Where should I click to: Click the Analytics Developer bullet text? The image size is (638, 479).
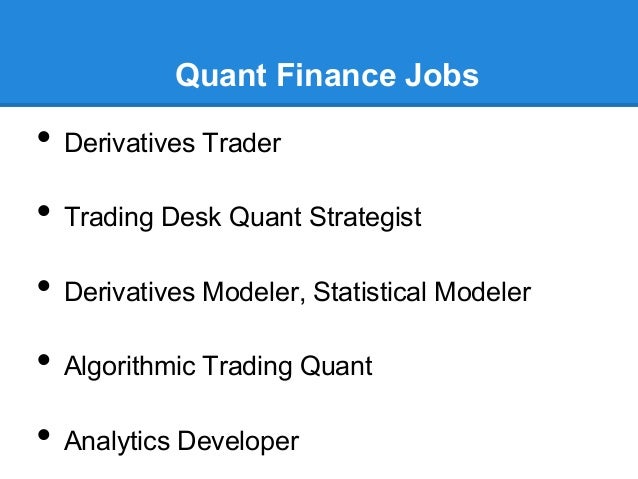(181, 442)
